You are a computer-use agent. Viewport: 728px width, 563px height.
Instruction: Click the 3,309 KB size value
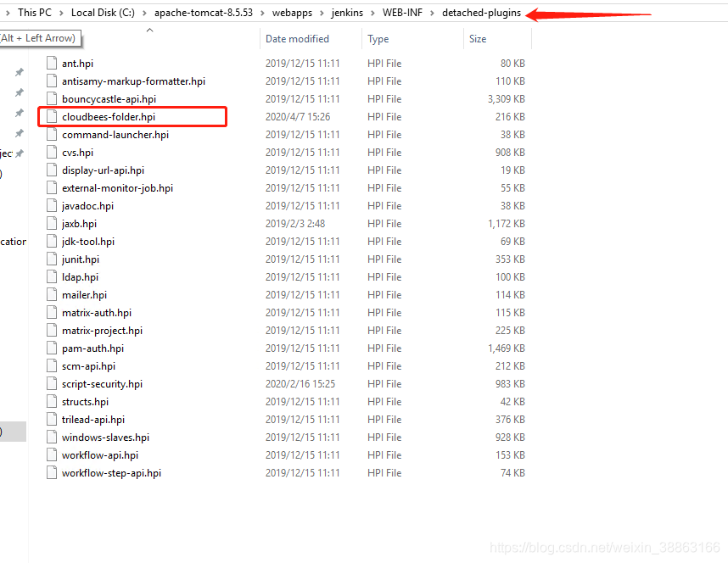tap(506, 99)
